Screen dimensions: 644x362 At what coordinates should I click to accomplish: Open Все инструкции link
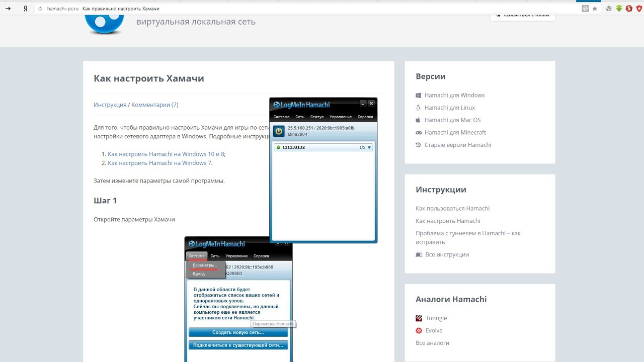(x=447, y=254)
